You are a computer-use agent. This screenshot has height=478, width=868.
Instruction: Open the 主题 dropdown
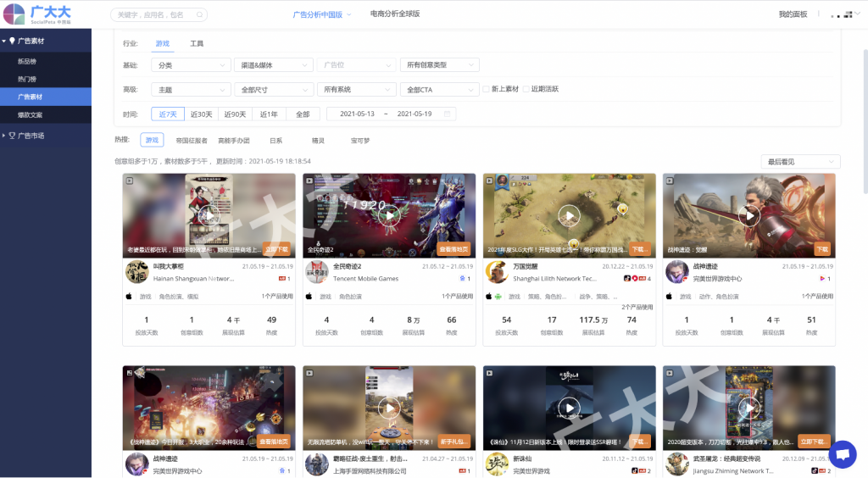[191, 90]
